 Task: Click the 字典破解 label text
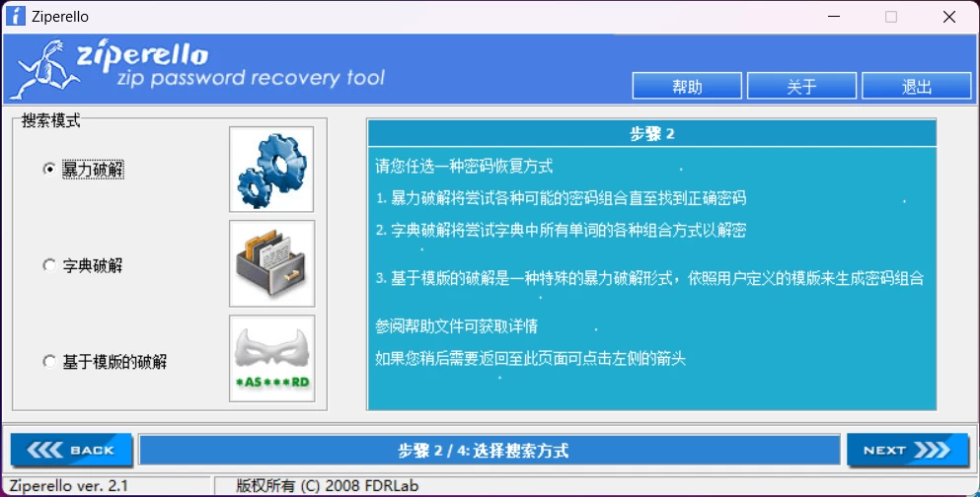tap(93, 265)
